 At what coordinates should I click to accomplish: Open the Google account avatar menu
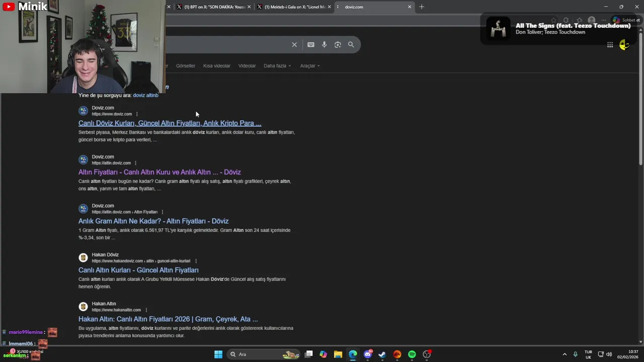[624, 45]
